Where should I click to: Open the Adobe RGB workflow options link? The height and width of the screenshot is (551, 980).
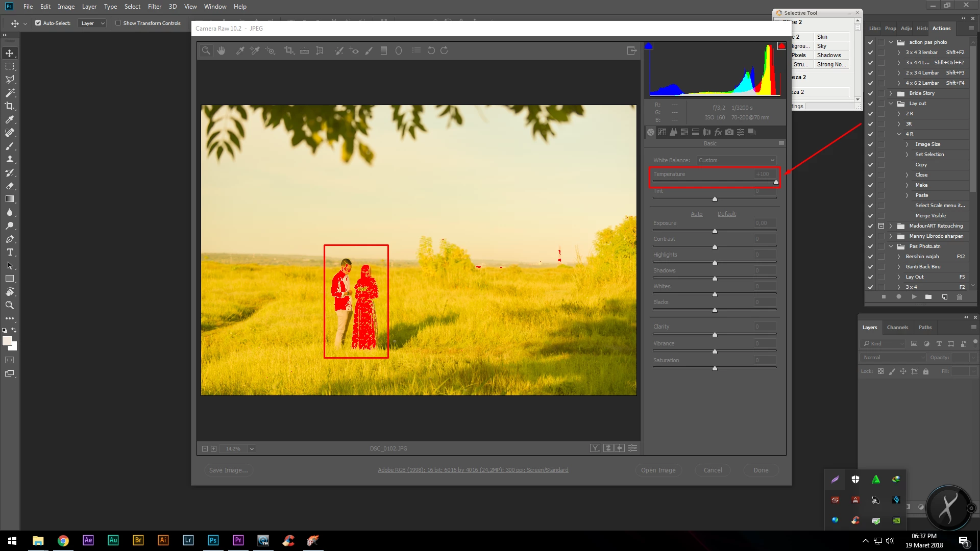click(x=473, y=470)
